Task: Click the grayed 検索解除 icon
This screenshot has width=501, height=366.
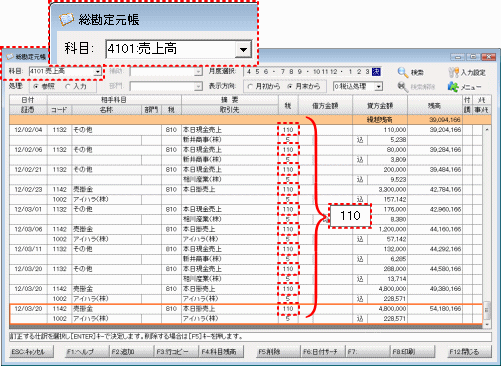Action: (x=402, y=87)
